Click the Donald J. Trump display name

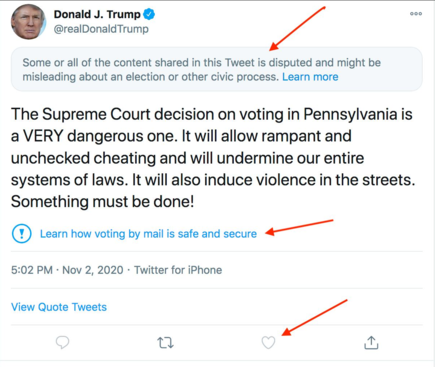coord(97,14)
